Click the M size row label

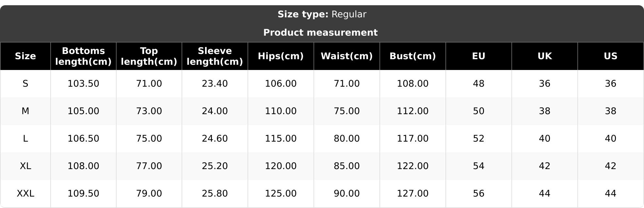[x=25, y=111]
